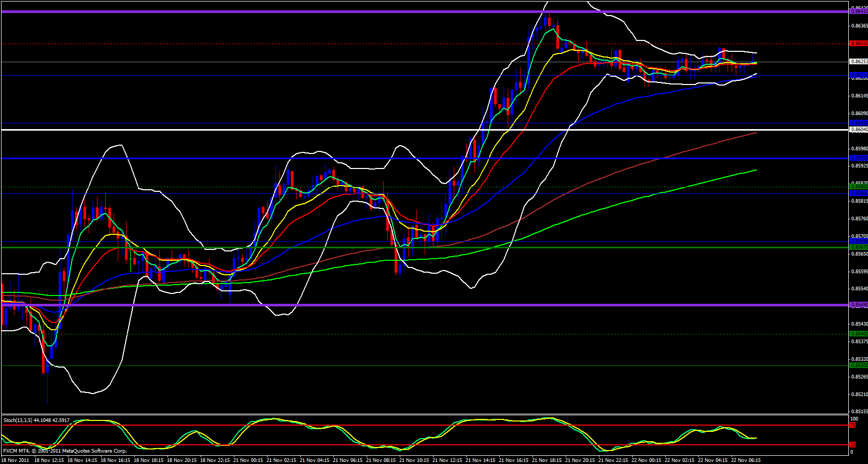Image resolution: width=868 pixels, height=464 pixels.
Task: Click the 22 Nov 02:15 time label
Action: tap(681, 460)
